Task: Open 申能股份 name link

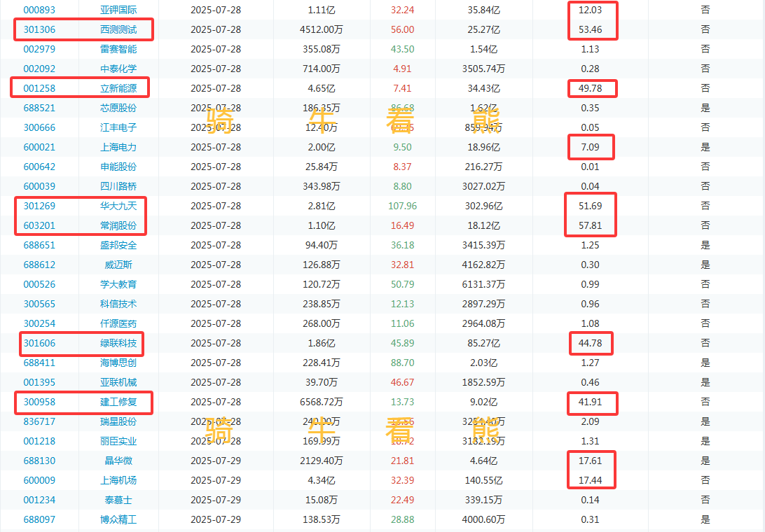Action: point(118,167)
